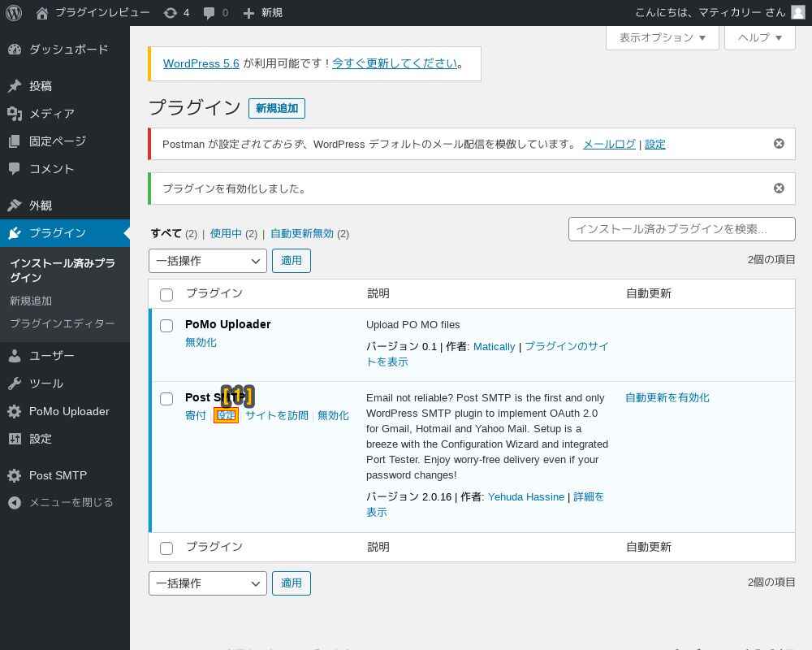Expand the ヘルプ help panel
The image size is (812, 650).
pos(760,38)
